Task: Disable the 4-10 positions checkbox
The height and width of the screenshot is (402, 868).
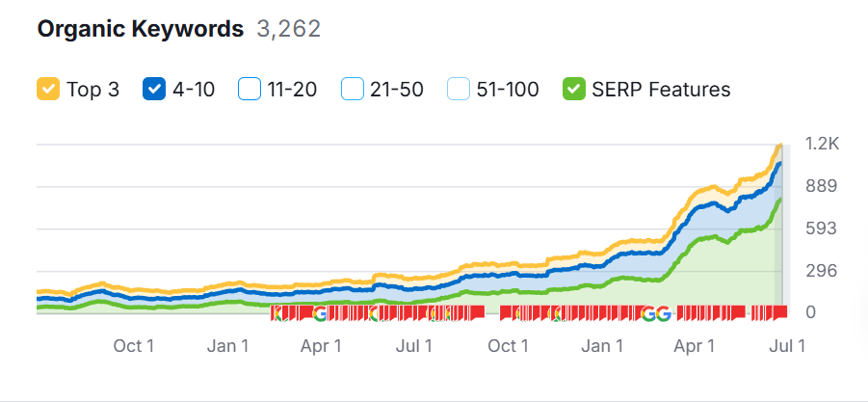Action: (x=154, y=90)
